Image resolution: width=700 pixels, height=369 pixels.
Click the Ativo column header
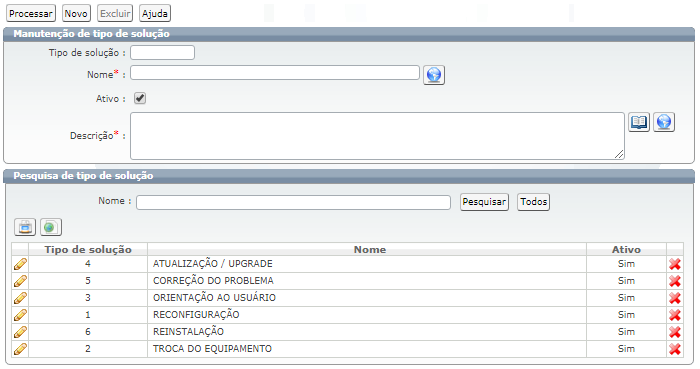[x=626, y=249]
